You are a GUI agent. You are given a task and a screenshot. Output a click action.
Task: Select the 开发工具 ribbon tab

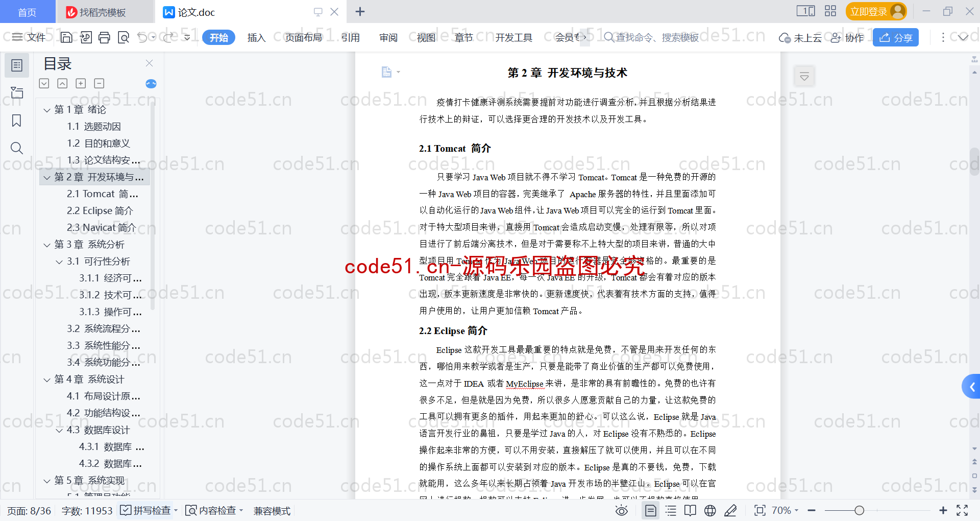pyautogui.click(x=513, y=37)
